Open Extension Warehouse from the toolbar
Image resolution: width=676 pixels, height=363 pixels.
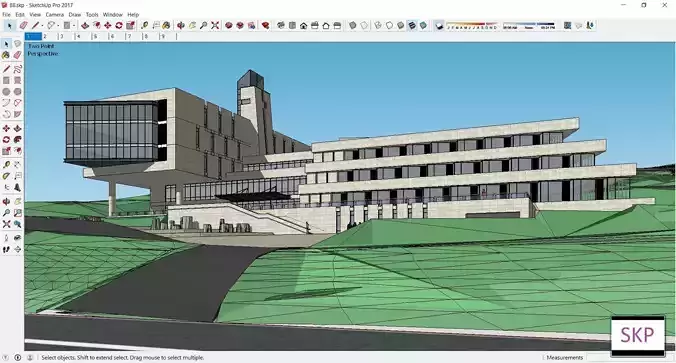266,25
